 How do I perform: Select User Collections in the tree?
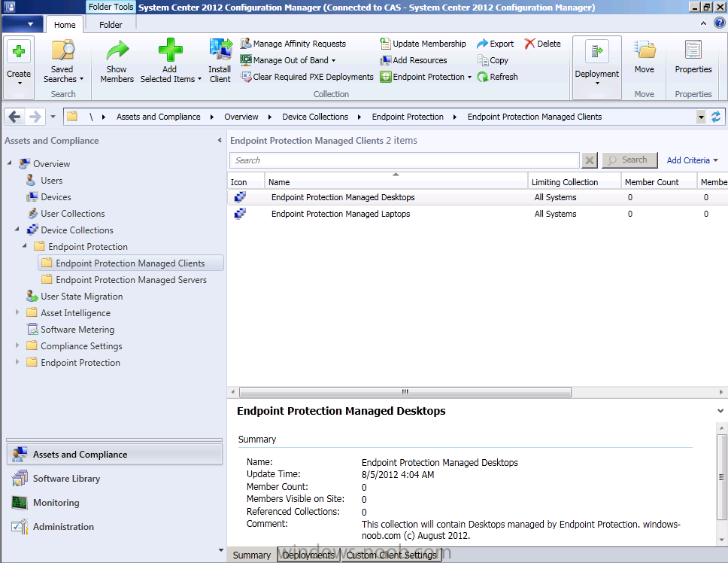tap(66, 214)
